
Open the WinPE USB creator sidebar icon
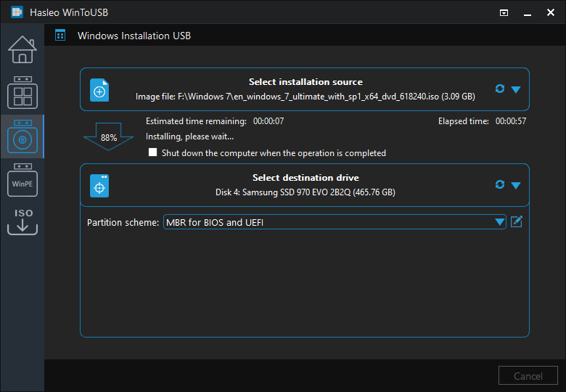22,180
